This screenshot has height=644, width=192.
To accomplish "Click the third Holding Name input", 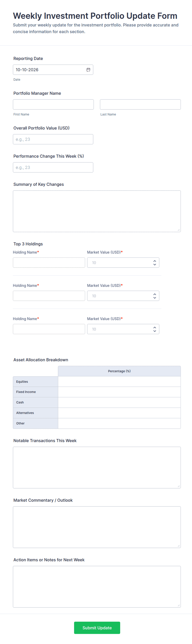I will 49,329.
